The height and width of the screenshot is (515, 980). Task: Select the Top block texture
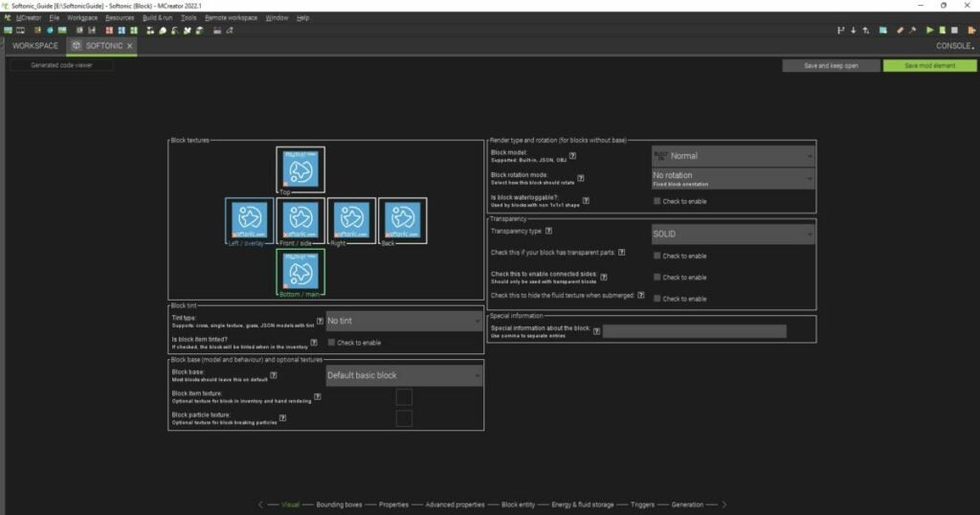click(301, 169)
